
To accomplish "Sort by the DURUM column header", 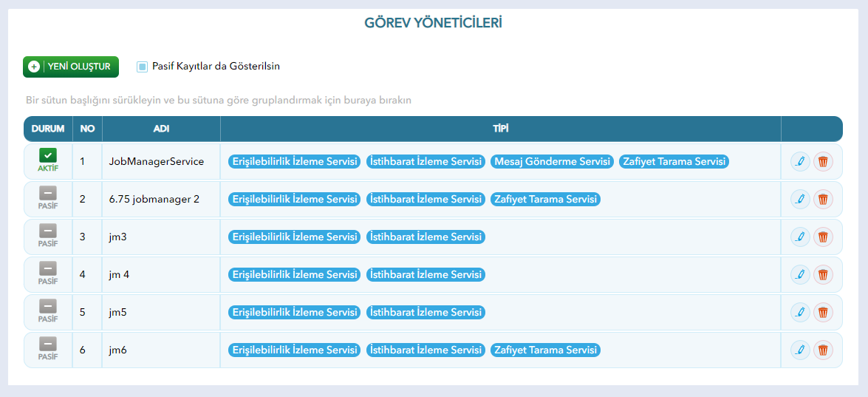I will click(48, 129).
